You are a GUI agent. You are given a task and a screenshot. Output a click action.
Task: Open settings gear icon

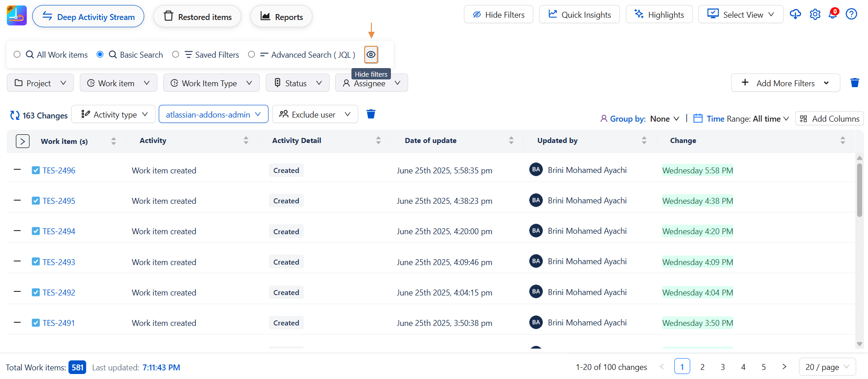click(815, 15)
